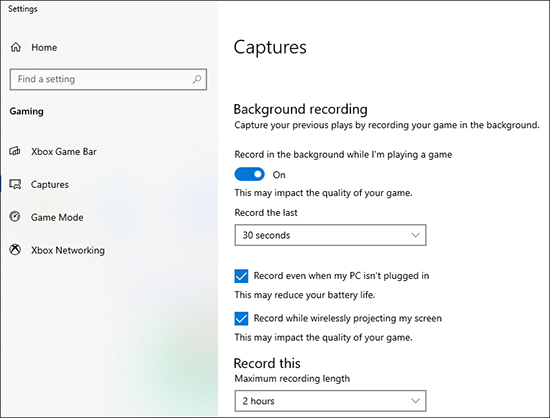Click the Xbox Game Bar icon

pyautogui.click(x=15, y=151)
